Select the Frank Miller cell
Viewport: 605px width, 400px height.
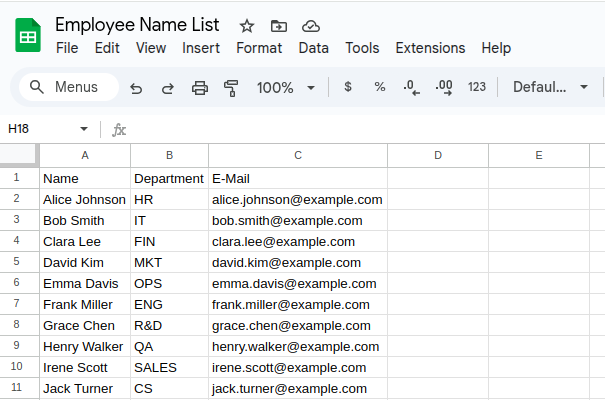pyautogui.click(x=85, y=304)
